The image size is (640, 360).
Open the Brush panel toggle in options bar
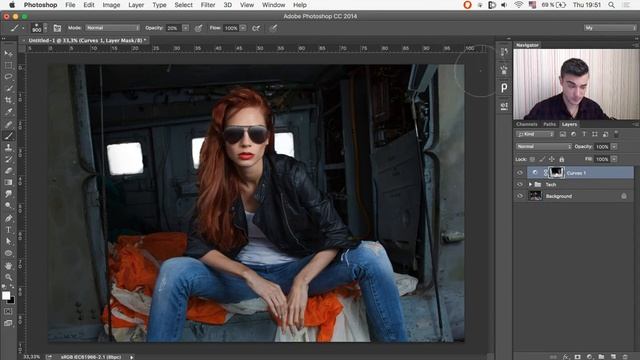(57, 28)
